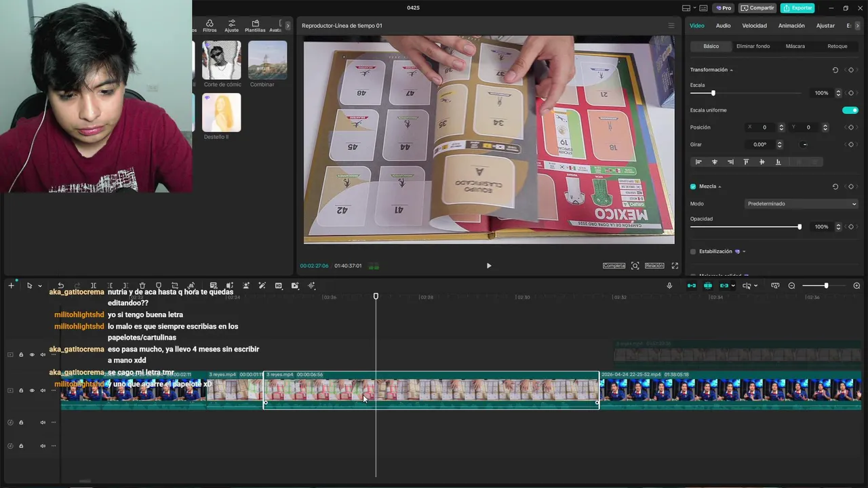
Task: Play the preview video
Action: coord(489,266)
